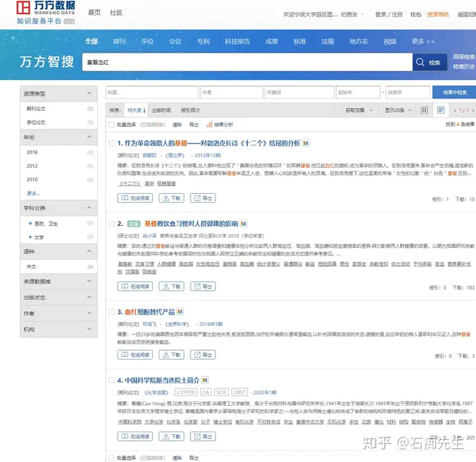Open 在线阅读 for result 3

[x=135, y=354]
